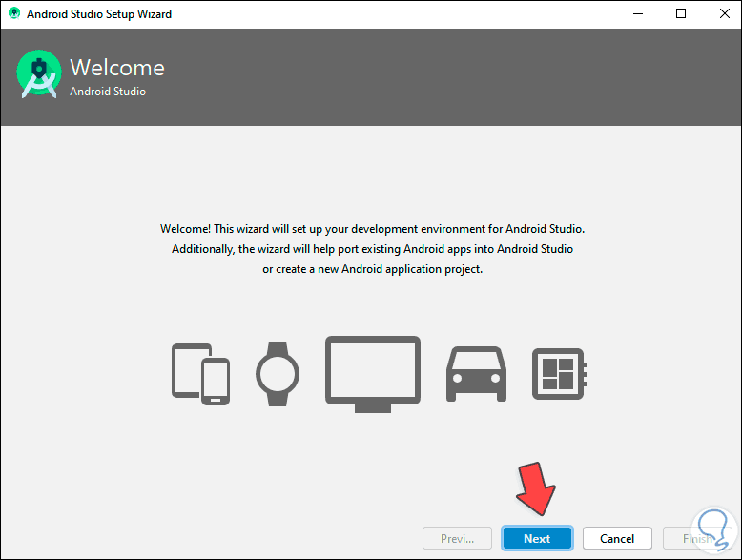The width and height of the screenshot is (742, 560).
Task: Minimize the Setup Wizard window
Action: coord(638,13)
